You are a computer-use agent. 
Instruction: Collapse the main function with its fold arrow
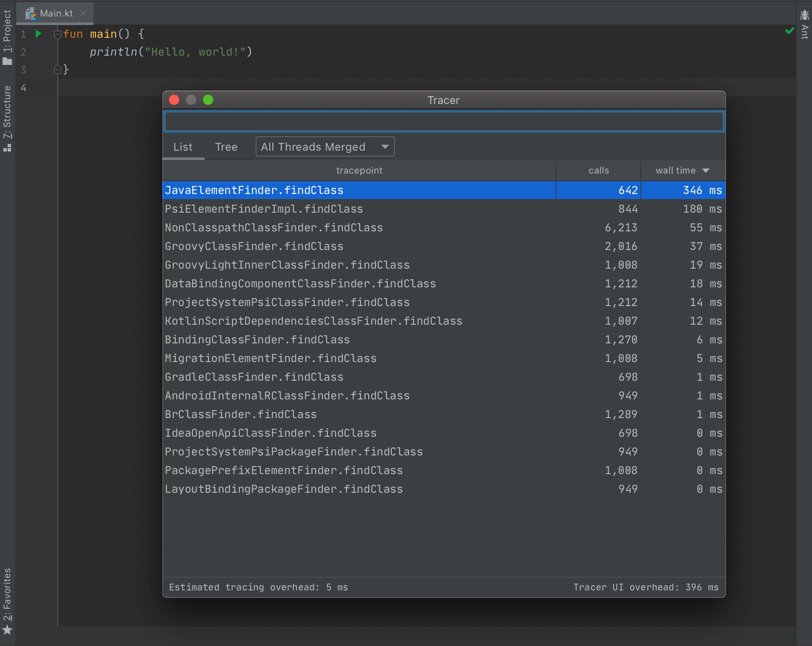pos(57,34)
